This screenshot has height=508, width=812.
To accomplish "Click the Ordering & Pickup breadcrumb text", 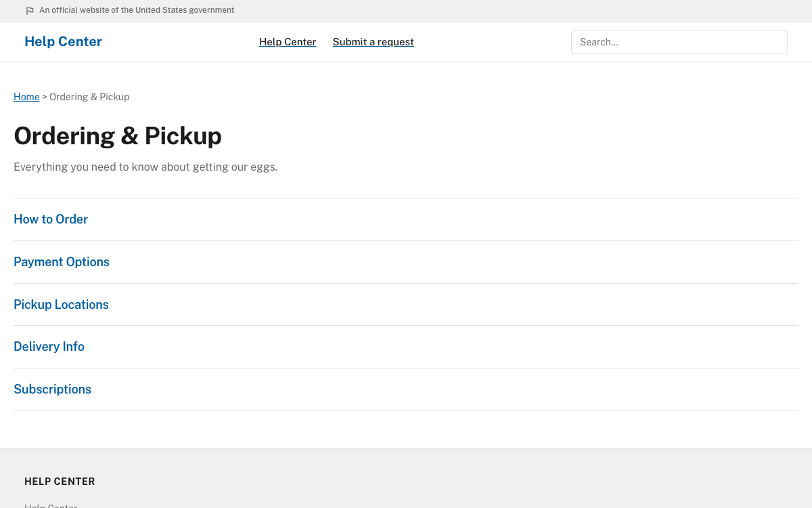I will (x=89, y=97).
